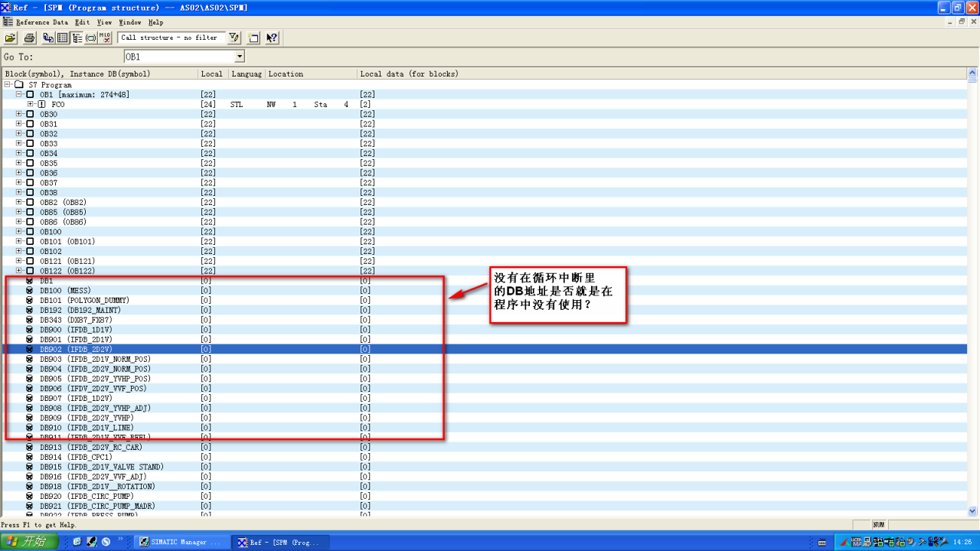
Task: Click the call structure filter text field
Action: (171, 37)
